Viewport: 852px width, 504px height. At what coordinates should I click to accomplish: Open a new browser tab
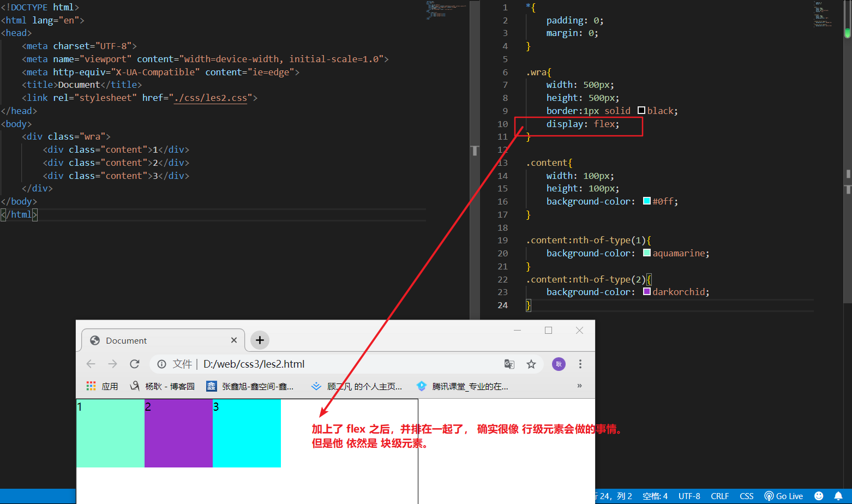[x=260, y=340]
